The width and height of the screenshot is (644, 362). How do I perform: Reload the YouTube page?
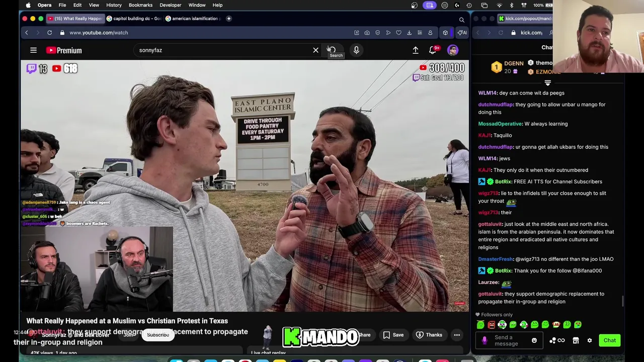pos(49,33)
